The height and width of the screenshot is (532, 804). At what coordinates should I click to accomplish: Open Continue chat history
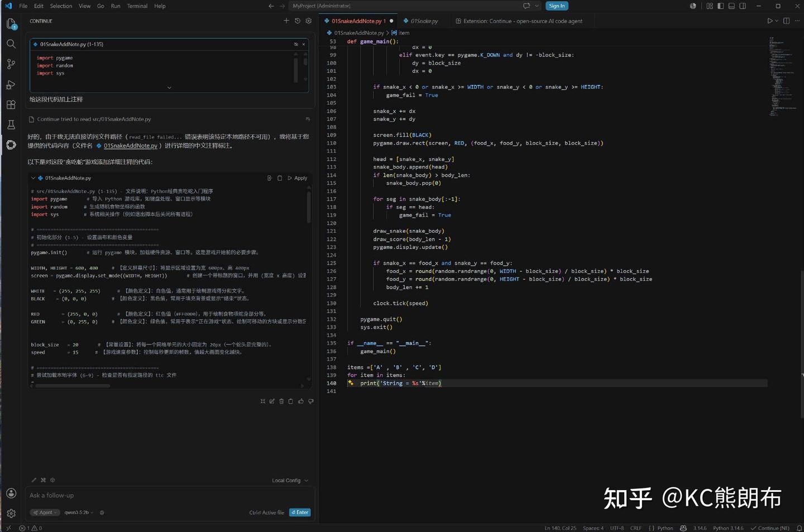point(298,21)
